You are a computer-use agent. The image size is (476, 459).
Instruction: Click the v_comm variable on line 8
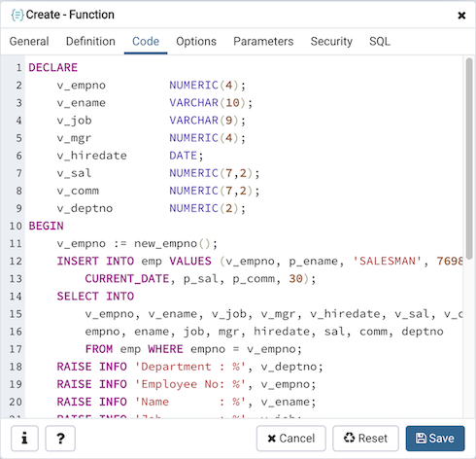(78, 191)
